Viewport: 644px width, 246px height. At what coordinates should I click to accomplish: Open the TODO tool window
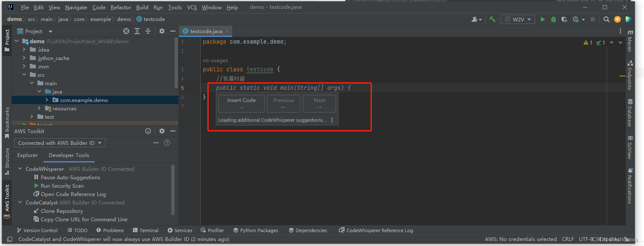point(77,230)
